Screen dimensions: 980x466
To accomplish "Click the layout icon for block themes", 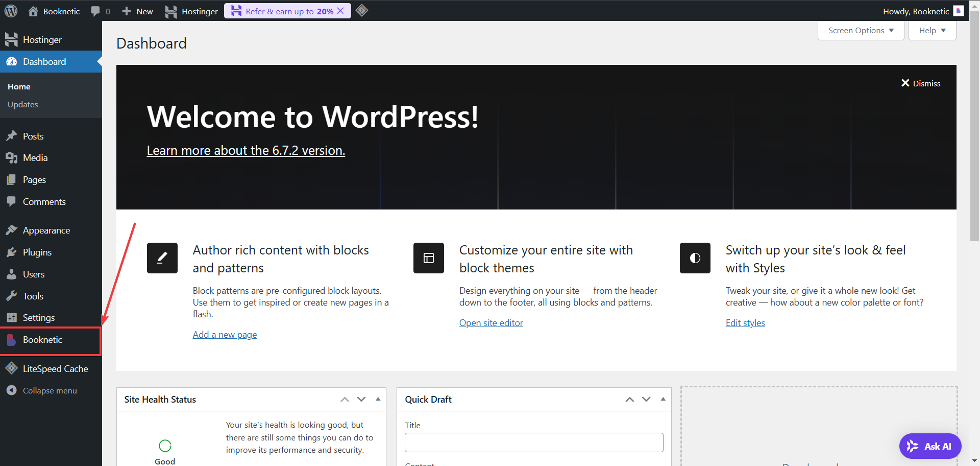I will click(428, 258).
